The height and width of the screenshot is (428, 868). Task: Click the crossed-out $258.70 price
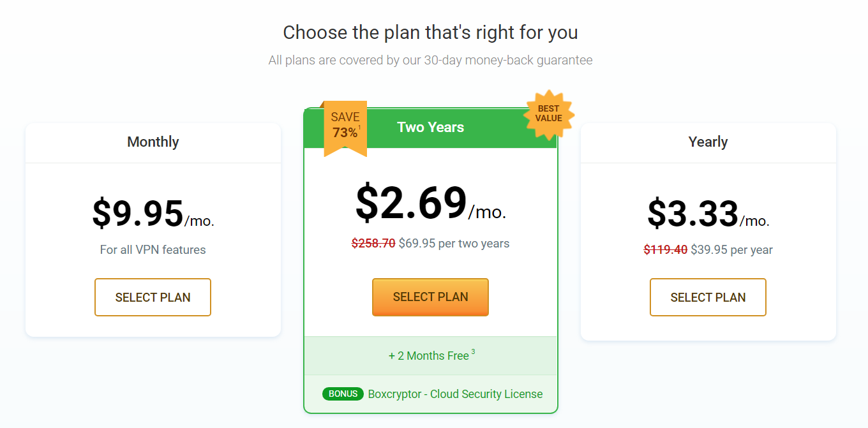pos(373,243)
